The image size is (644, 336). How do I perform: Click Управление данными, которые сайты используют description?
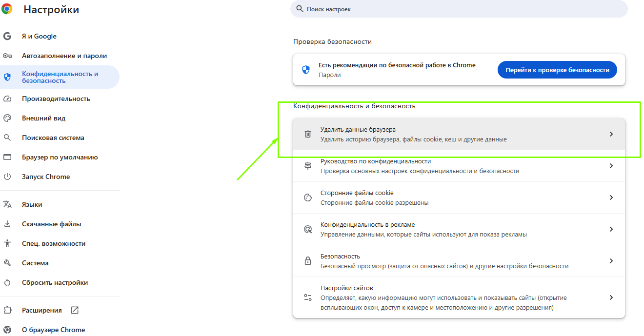tap(423, 234)
